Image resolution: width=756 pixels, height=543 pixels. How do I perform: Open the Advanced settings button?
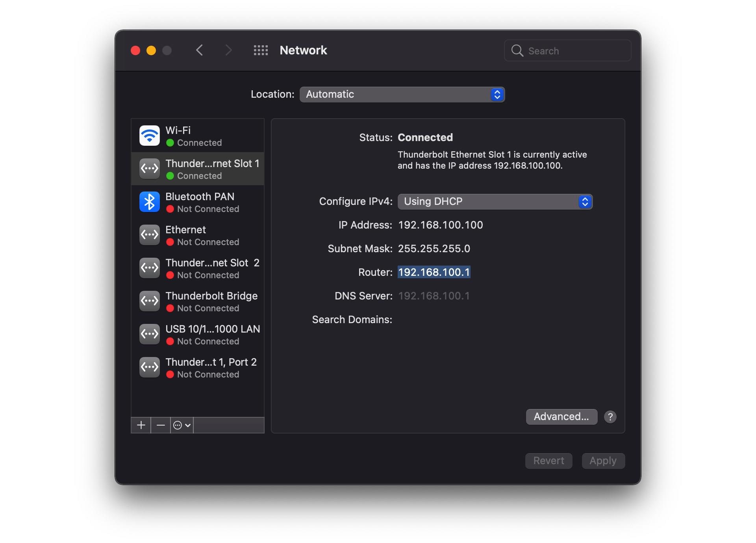[x=561, y=417]
